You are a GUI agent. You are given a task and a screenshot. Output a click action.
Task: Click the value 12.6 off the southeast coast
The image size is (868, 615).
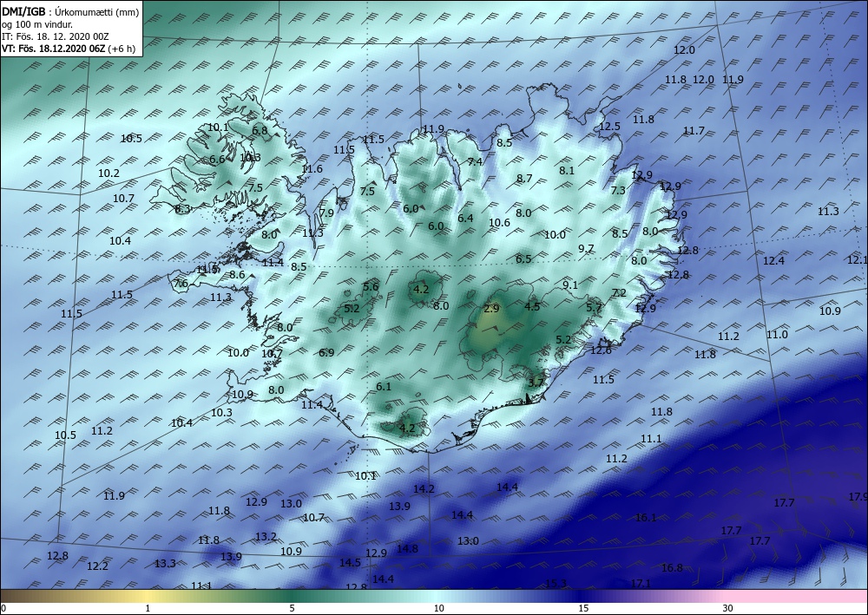point(601,350)
